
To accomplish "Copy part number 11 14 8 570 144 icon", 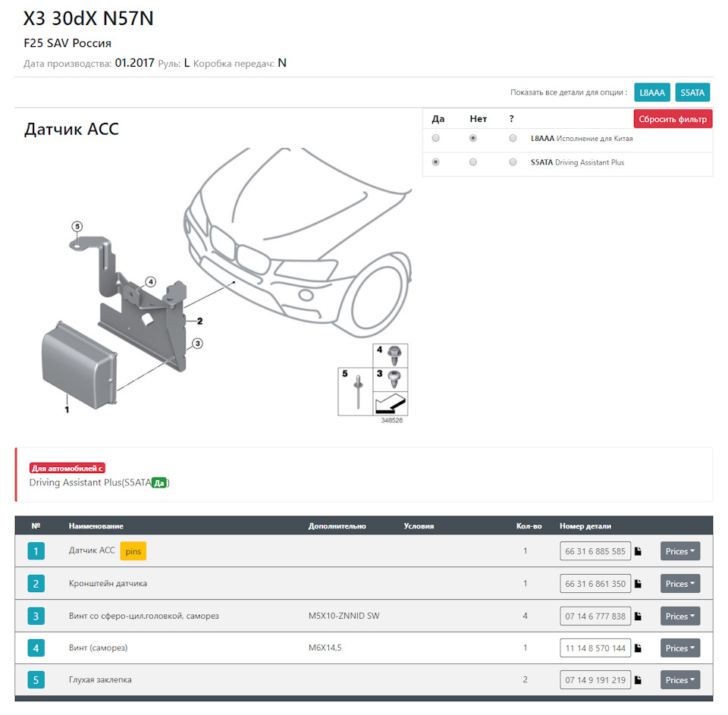I will point(638,648).
